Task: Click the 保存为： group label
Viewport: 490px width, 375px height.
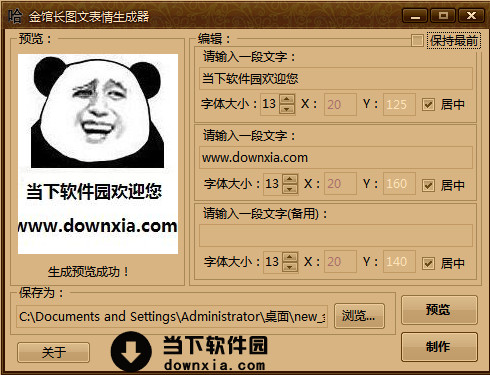Action: click(41, 293)
